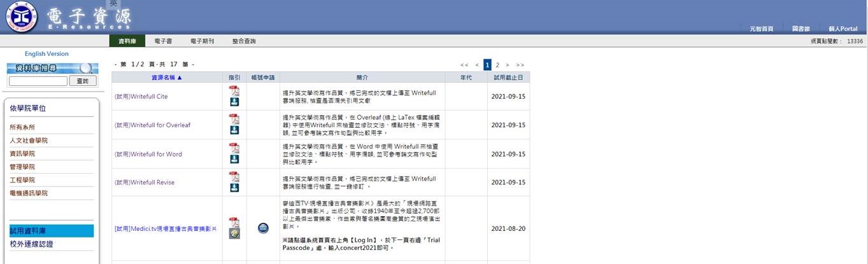868x264 pixels.
Task: Click account application icon for Medici.tv
Action: [263, 228]
